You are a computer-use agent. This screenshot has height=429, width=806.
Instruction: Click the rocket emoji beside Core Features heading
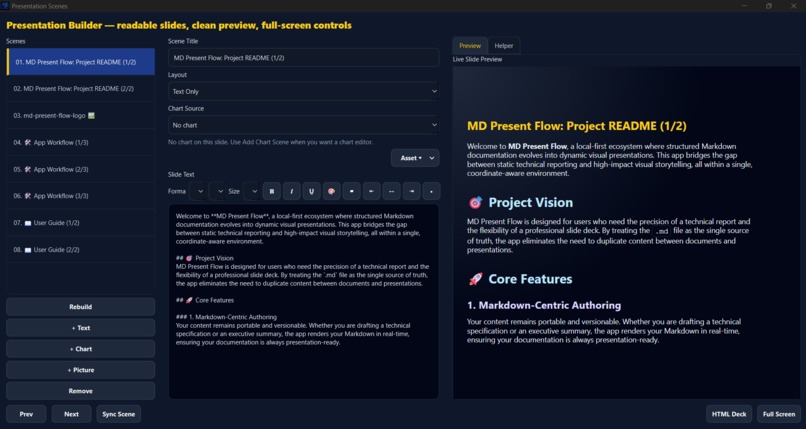[x=475, y=279]
